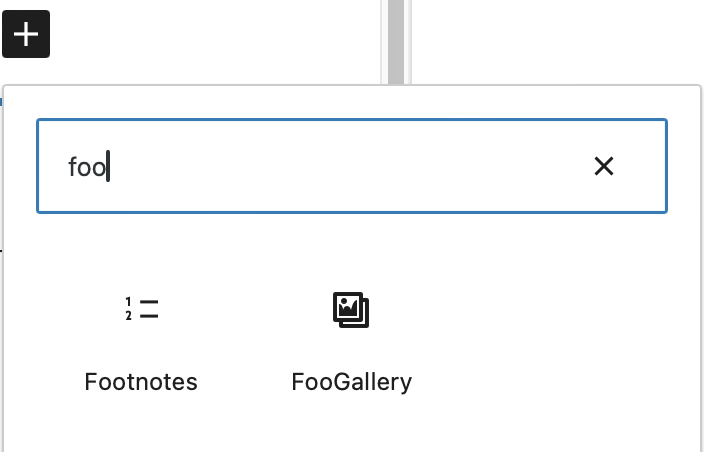
Task: Toggle the black plus inserter button
Action: (26, 35)
